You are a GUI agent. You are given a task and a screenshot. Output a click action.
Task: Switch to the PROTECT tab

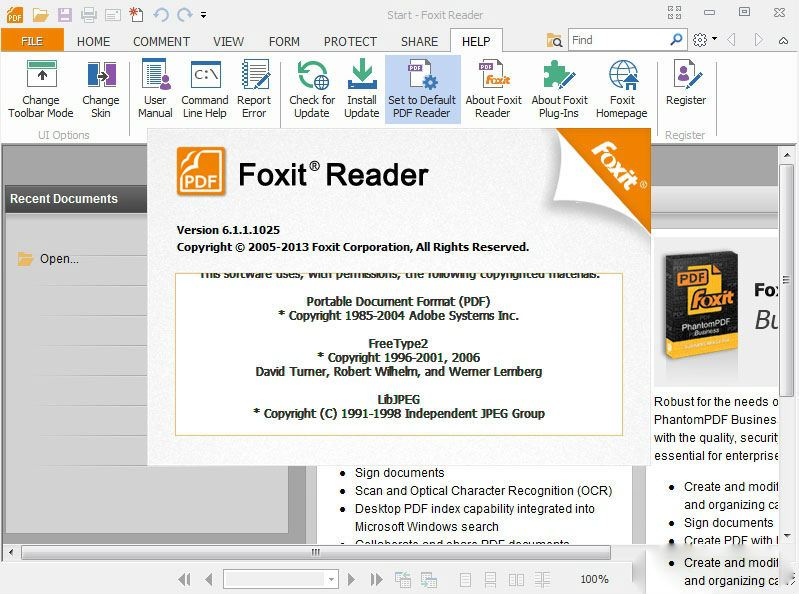click(351, 41)
